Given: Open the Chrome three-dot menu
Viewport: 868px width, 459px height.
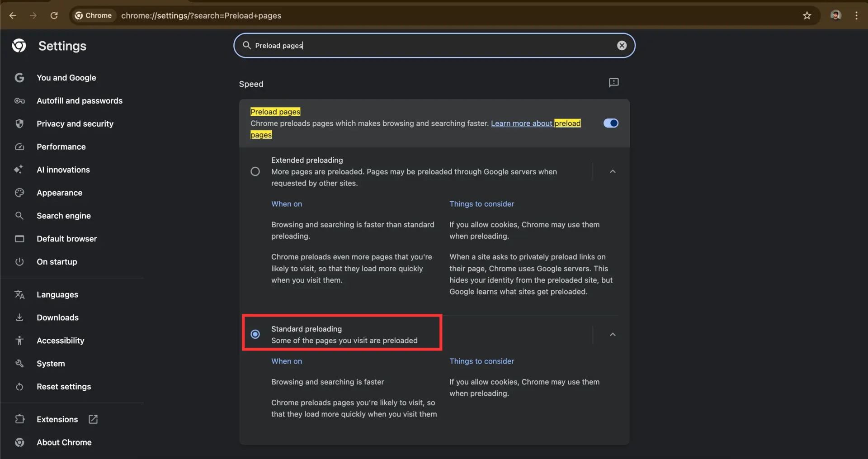Looking at the screenshot, I should [x=856, y=15].
